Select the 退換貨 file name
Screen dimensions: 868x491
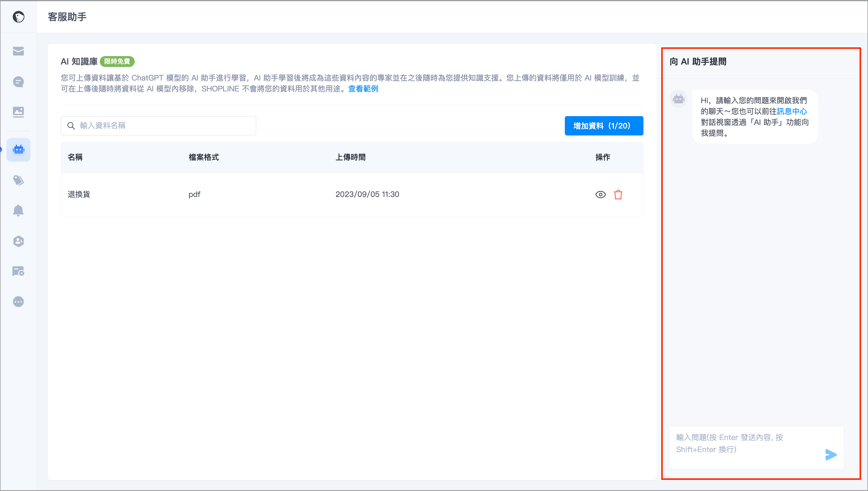click(x=79, y=194)
